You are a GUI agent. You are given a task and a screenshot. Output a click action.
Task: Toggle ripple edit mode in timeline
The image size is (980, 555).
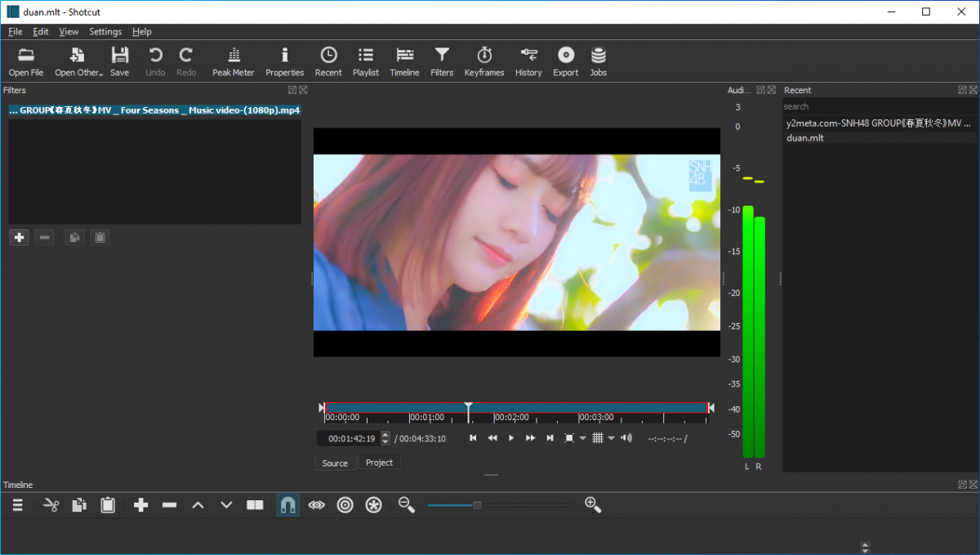(345, 505)
